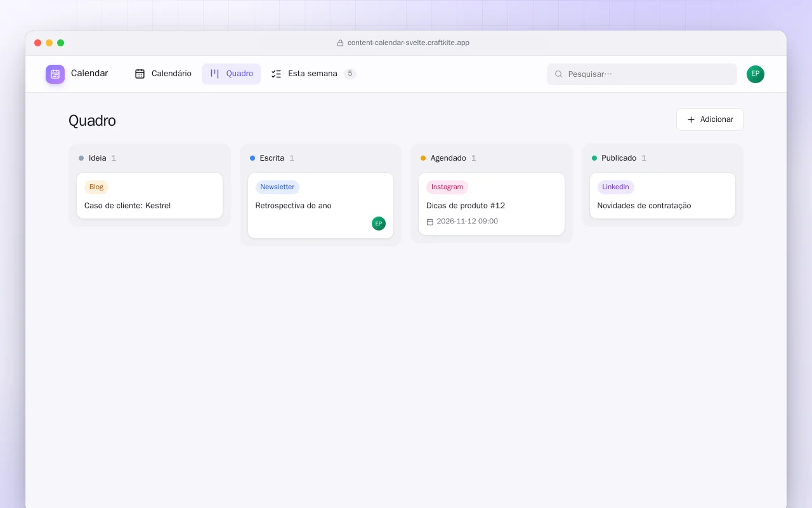Click the Instagram tag on scheduled card

click(x=447, y=187)
